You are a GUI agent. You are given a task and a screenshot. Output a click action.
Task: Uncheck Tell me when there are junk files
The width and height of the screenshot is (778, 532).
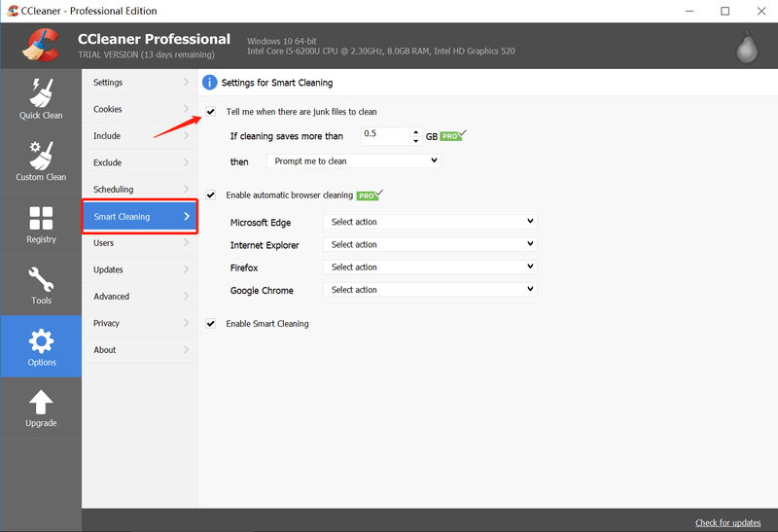pos(211,112)
